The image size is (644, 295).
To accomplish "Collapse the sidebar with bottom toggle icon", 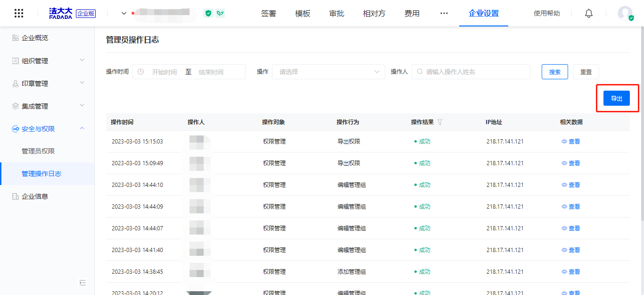I will tap(83, 283).
